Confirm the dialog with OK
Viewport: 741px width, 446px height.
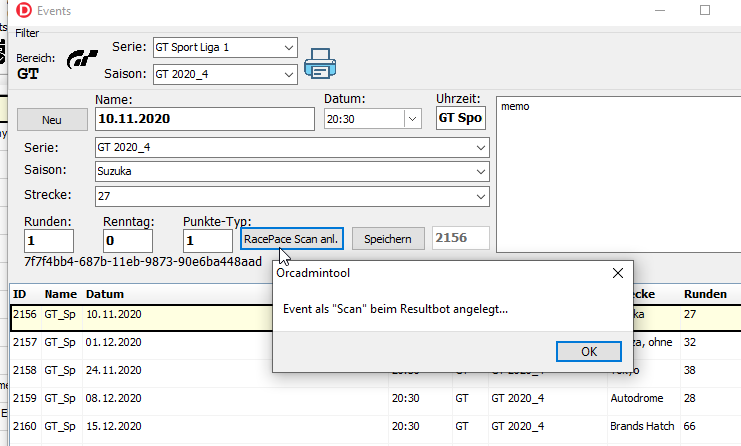[588, 352]
